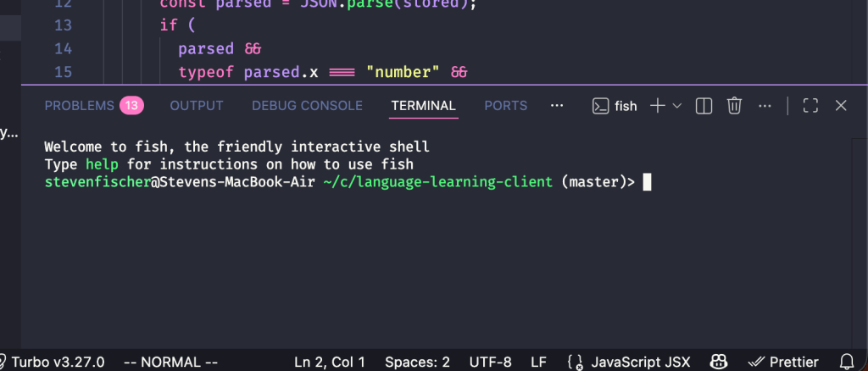The image size is (868, 371).
Task: Close the bottom panel
Action: pyautogui.click(x=841, y=106)
